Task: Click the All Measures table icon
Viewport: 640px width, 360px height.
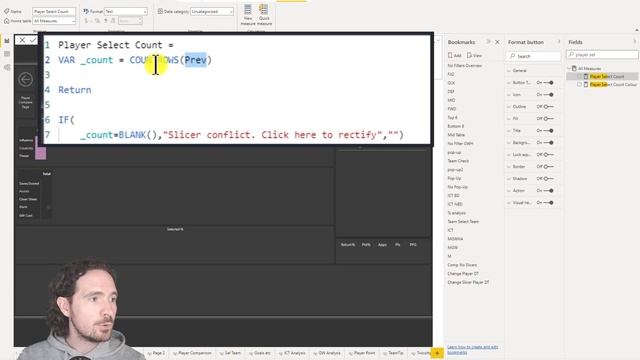Action: [574, 69]
